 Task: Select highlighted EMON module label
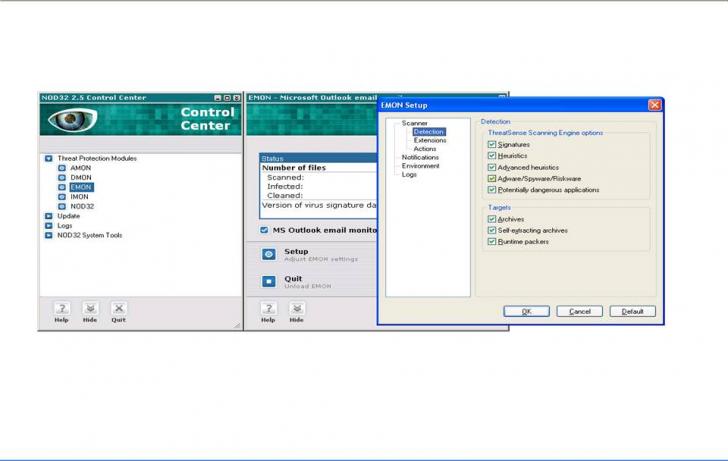pos(82,187)
